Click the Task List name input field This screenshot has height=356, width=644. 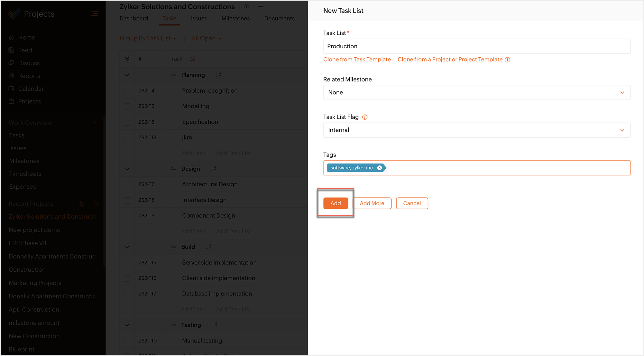[476, 46]
